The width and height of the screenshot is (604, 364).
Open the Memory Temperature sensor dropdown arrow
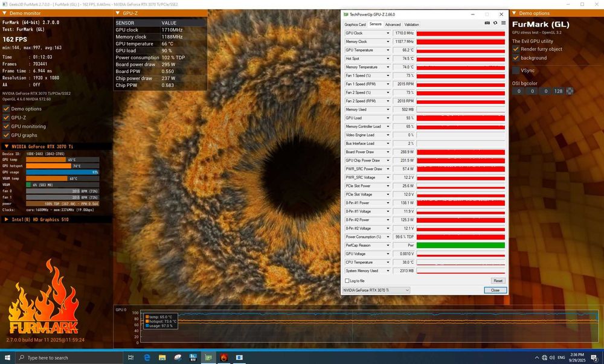click(x=388, y=67)
